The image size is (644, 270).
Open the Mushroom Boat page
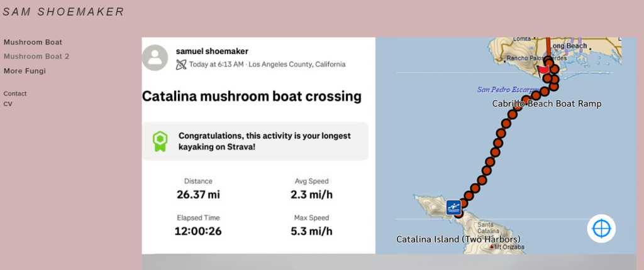[33, 42]
